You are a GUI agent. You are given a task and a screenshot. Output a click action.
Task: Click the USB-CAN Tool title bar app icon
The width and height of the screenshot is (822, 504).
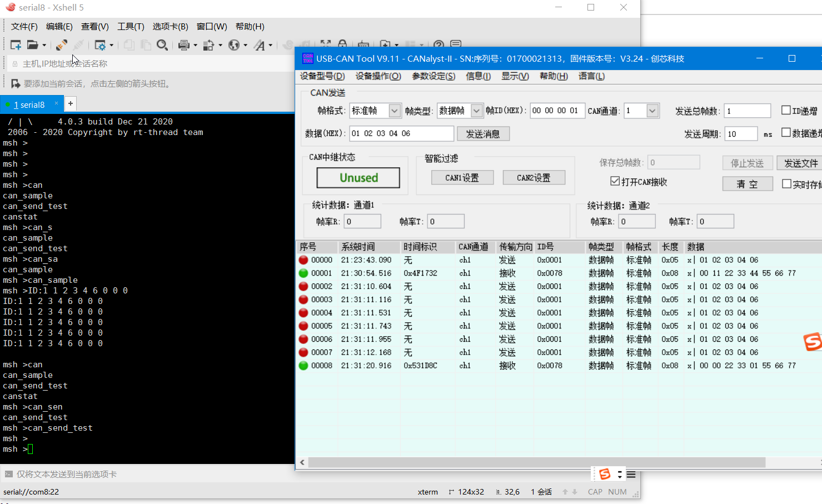pos(307,58)
